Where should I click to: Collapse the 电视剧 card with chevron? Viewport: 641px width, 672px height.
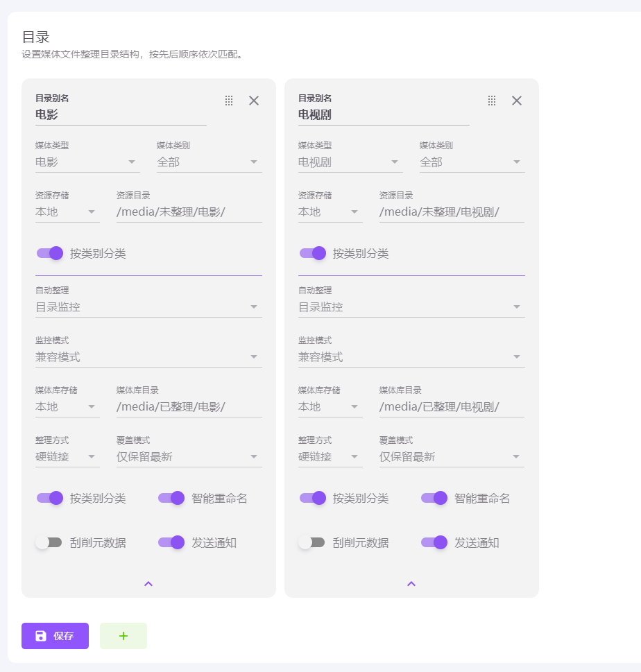pos(411,584)
